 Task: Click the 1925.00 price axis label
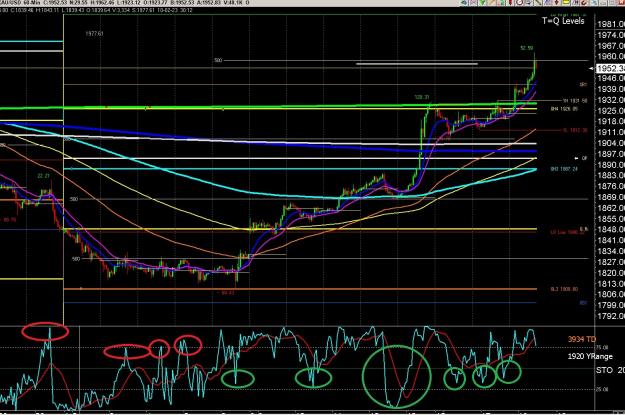point(611,110)
